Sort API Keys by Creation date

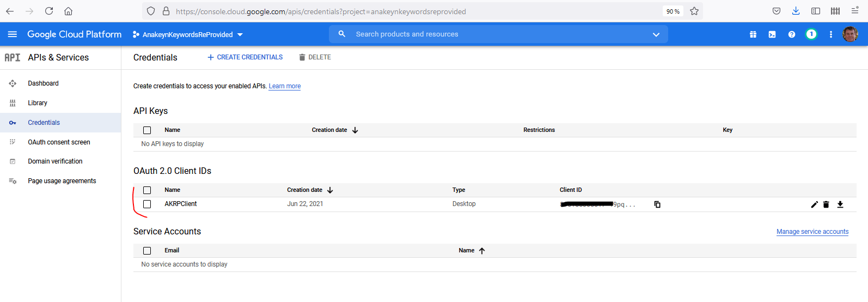[335, 130]
